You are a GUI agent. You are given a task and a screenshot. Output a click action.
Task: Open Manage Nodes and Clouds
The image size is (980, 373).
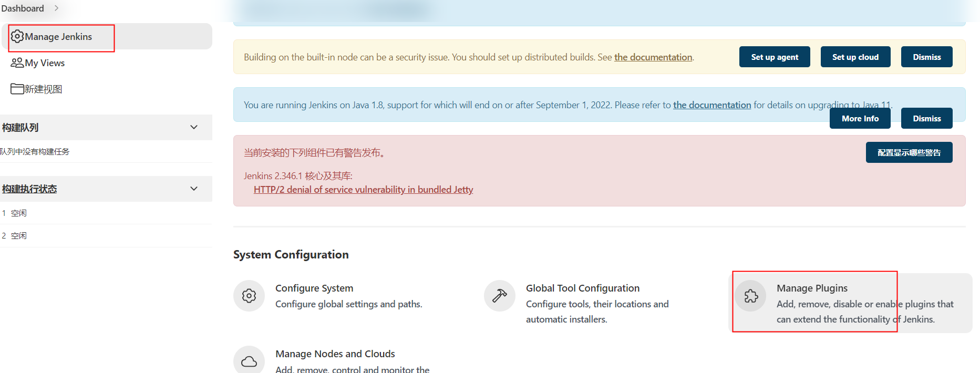coord(335,354)
